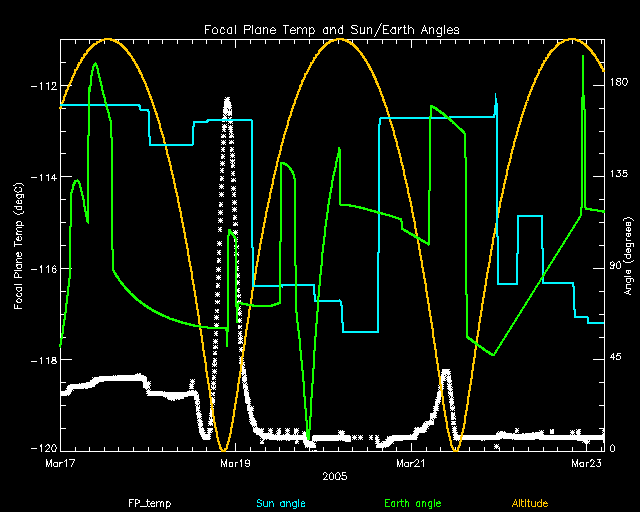Click the 'Focal Plane Temp (degC)' axis label
Viewport: 640px width, 512px height.
[20, 245]
